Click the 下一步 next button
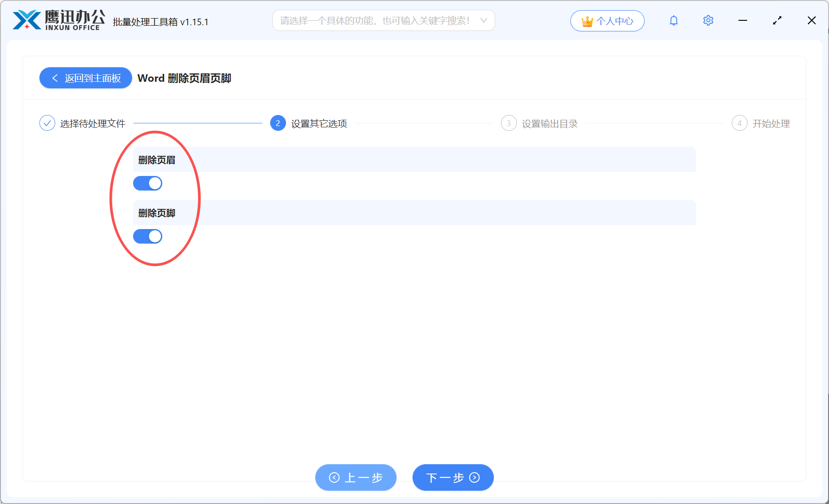The height and width of the screenshot is (504, 829). [x=453, y=477]
